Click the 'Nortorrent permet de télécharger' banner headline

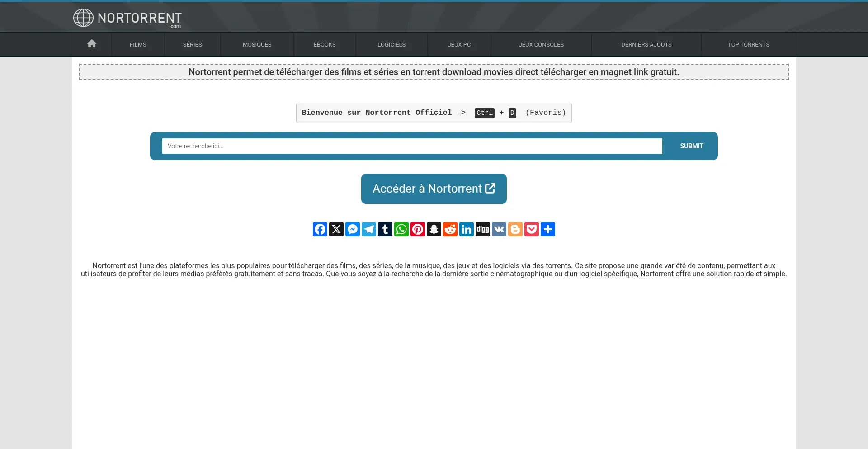[434, 72]
